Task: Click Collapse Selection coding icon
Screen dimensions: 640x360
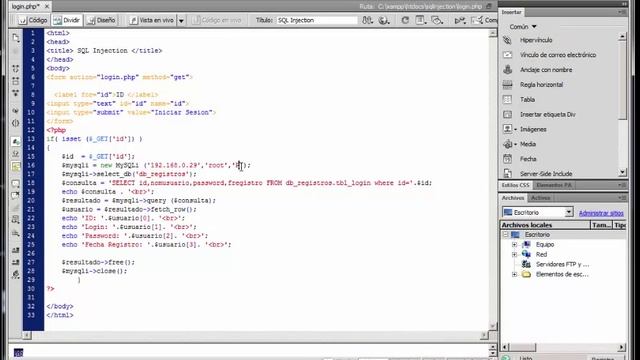Action: [16, 81]
